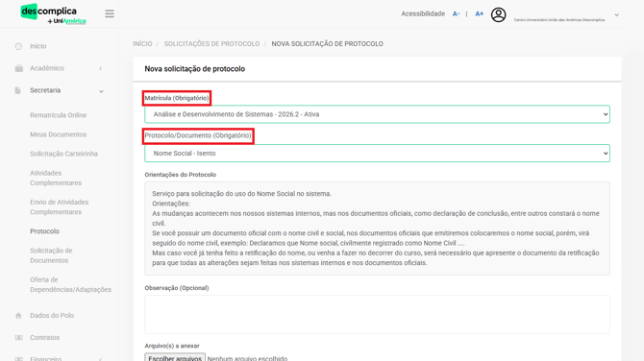Open Rematrícula Online

(x=59, y=115)
